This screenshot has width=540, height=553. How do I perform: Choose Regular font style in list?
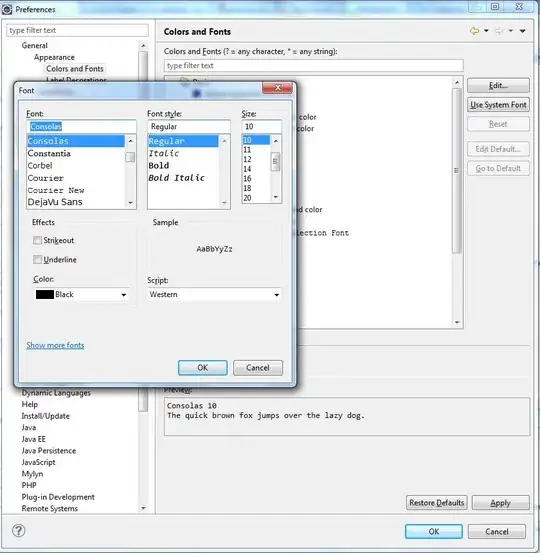pos(183,141)
